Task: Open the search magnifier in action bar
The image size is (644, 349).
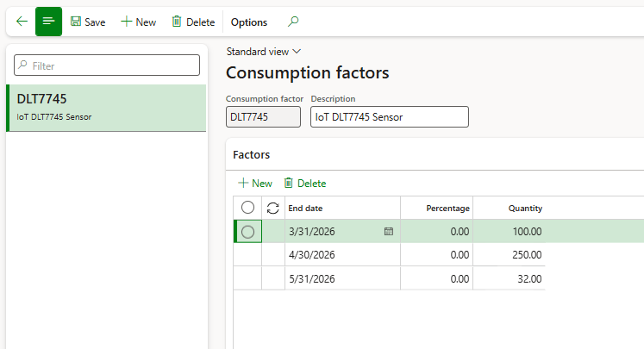Action: 293,22
